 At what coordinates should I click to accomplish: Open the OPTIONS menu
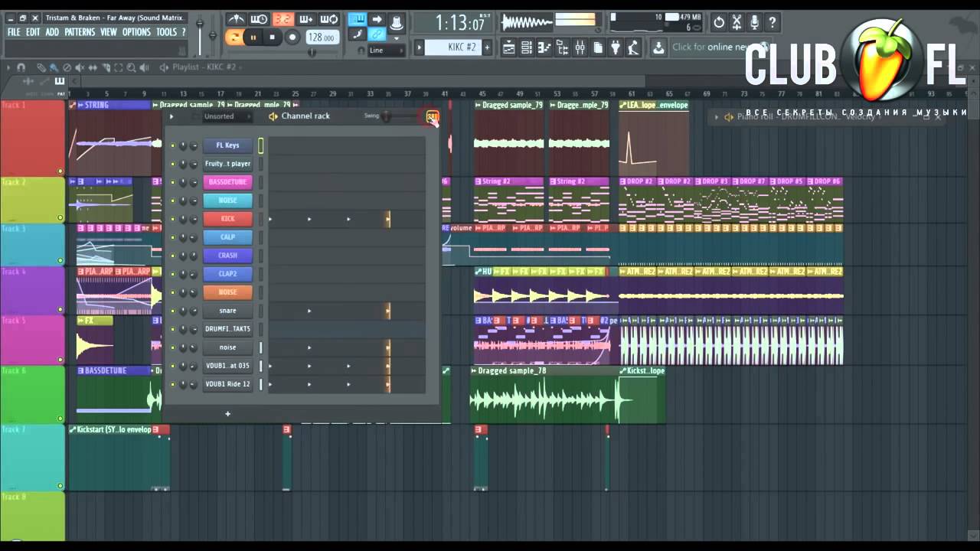click(136, 32)
